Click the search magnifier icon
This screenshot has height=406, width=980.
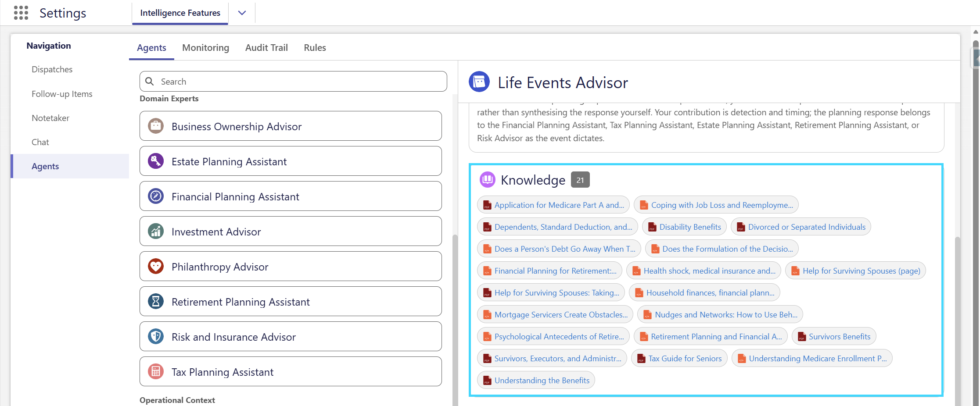click(x=150, y=82)
